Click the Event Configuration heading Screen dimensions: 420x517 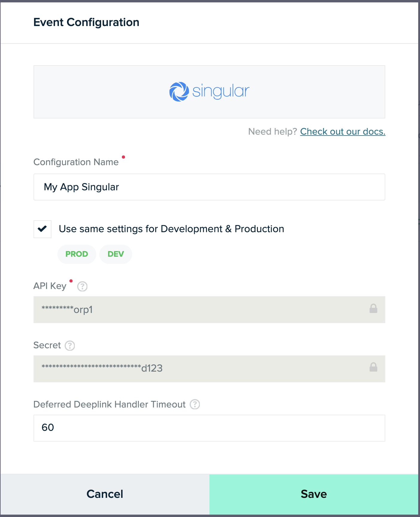(86, 22)
